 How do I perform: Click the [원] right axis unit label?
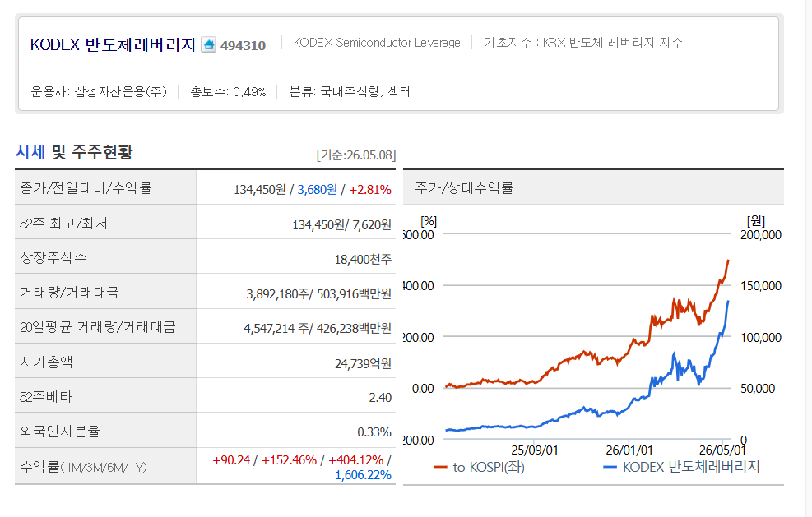(756, 221)
